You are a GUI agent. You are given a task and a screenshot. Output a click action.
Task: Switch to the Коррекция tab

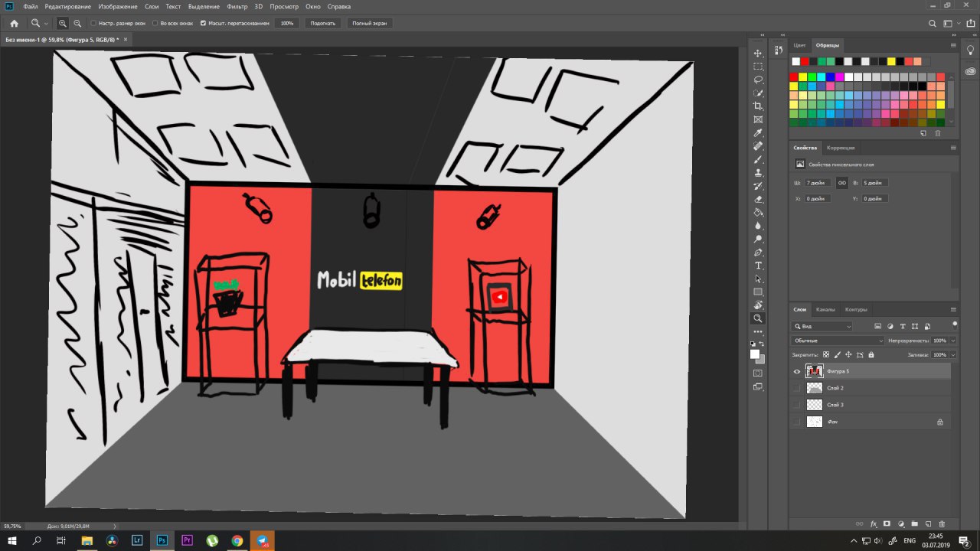841,148
